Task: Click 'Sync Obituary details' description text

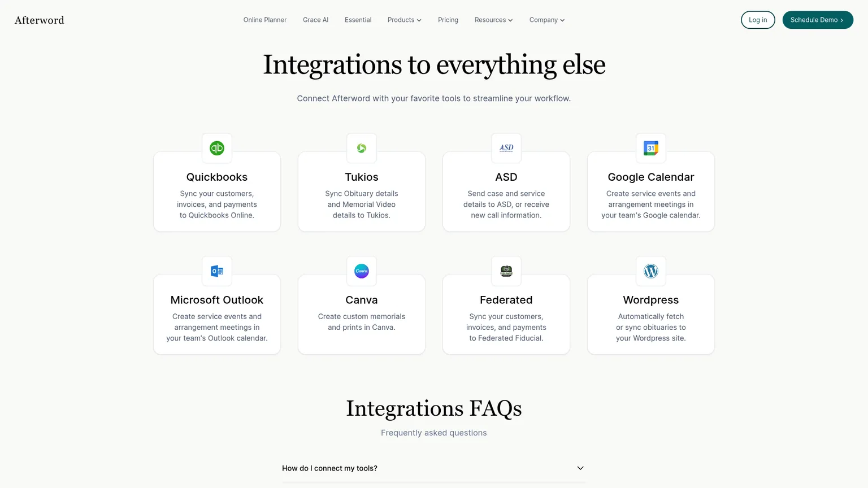Action: point(362,194)
